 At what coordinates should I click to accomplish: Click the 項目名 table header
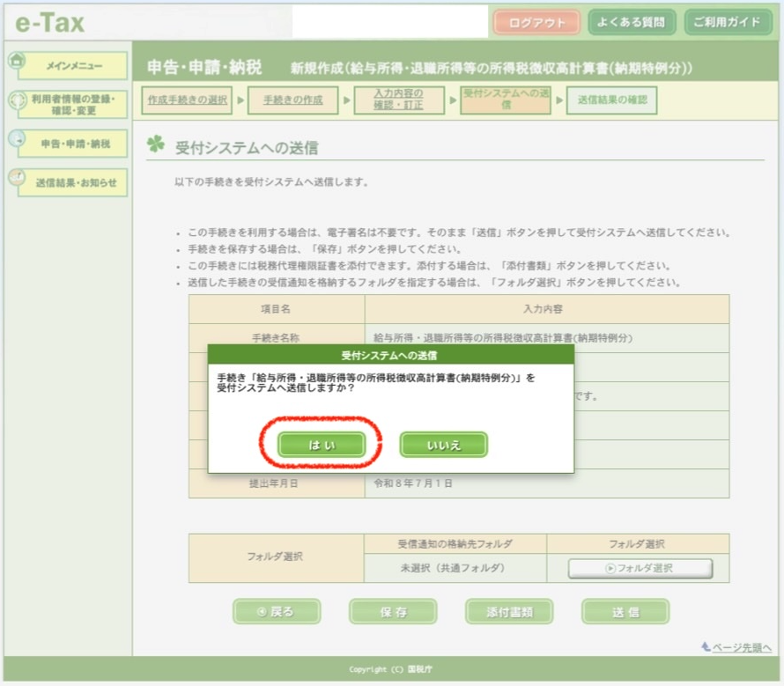point(277,309)
